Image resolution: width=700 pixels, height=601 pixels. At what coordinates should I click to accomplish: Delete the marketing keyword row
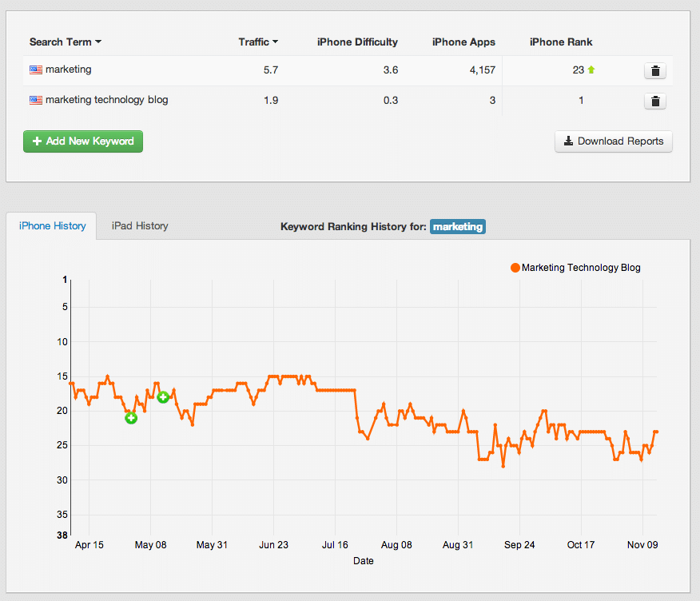655,70
